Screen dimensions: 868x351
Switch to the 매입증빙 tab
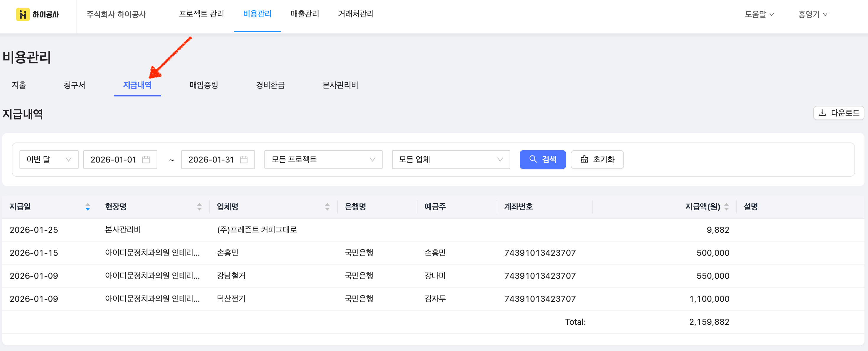coord(204,85)
